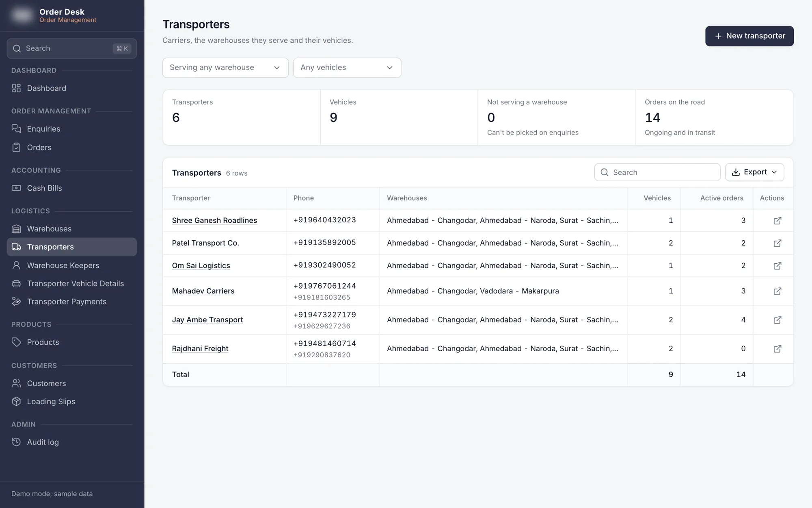Open Rajdhani Freight transporter link

tap(200, 349)
